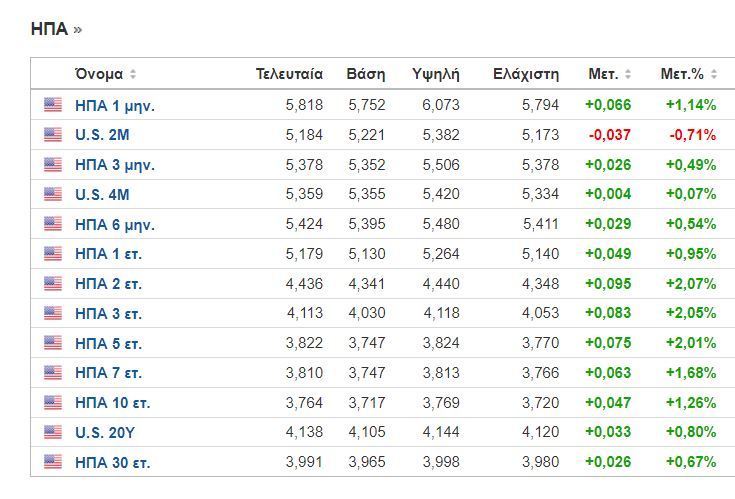Click the flag icon next to ΗΠΑ 10 ετ.
The width and height of the screenshot is (735, 499).
click(53, 403)
